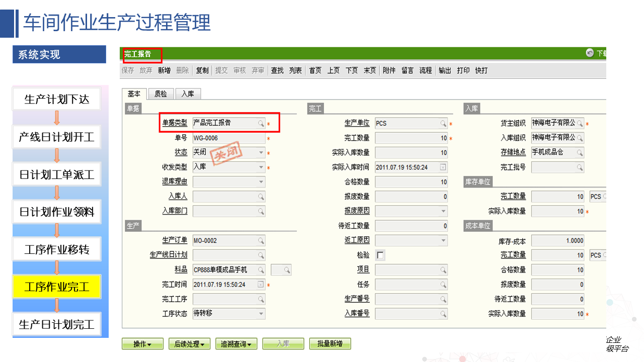Click 列表 in the toolbar
The height and width of the screenshot is (362, 644).
point(296,70)
